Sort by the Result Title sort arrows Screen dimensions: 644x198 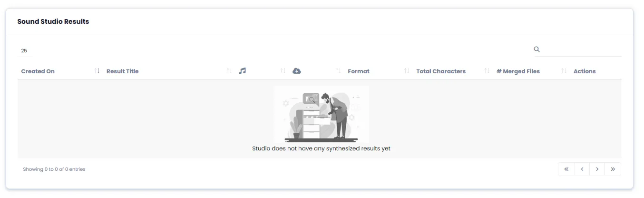pos(229,71)
